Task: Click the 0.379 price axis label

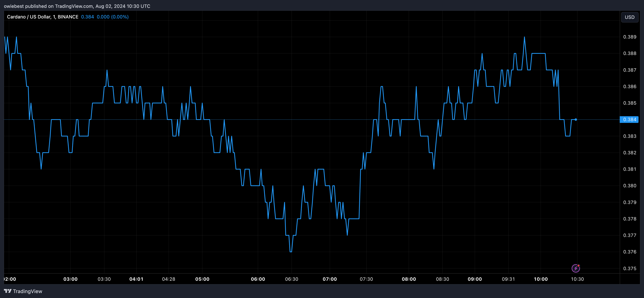Action: click(x=629, y=202)
